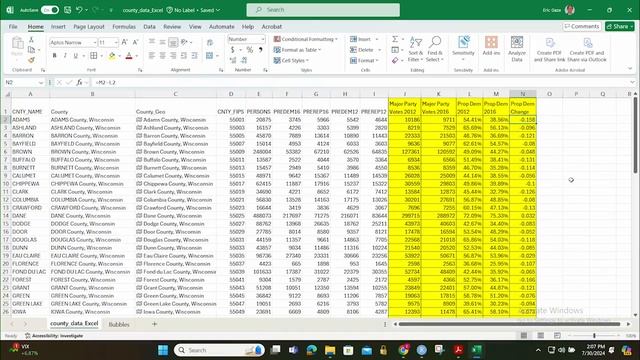The width and height of the screenshot is (640, 360).
Task: Open File Explorer from taskbar
Action: [330, 350]
